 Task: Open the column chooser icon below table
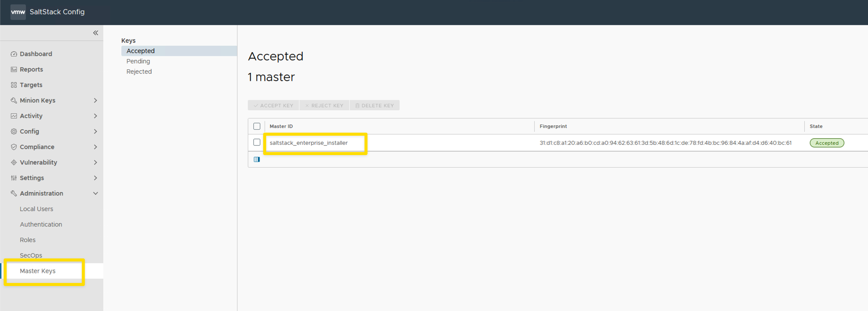257,159
